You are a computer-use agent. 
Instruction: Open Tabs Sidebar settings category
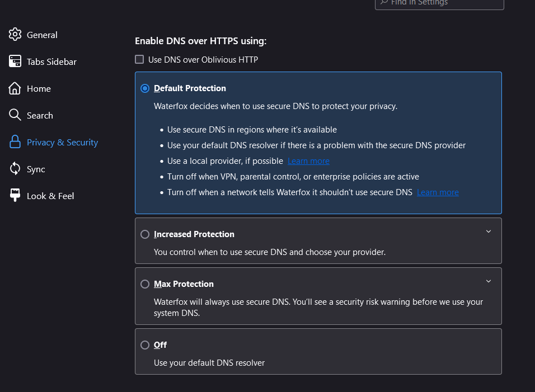pos(51,62)
